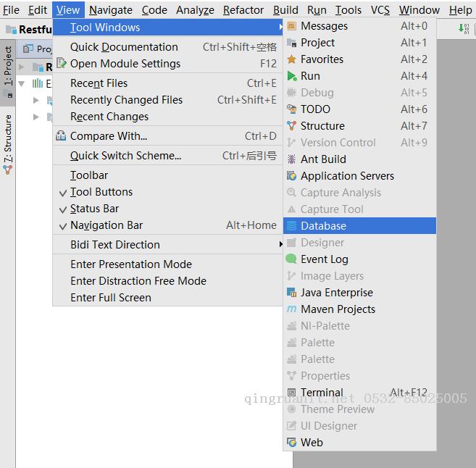Click the Ant Build bug icon
Screen dimensions: 476x468
[x=291, y=159]
